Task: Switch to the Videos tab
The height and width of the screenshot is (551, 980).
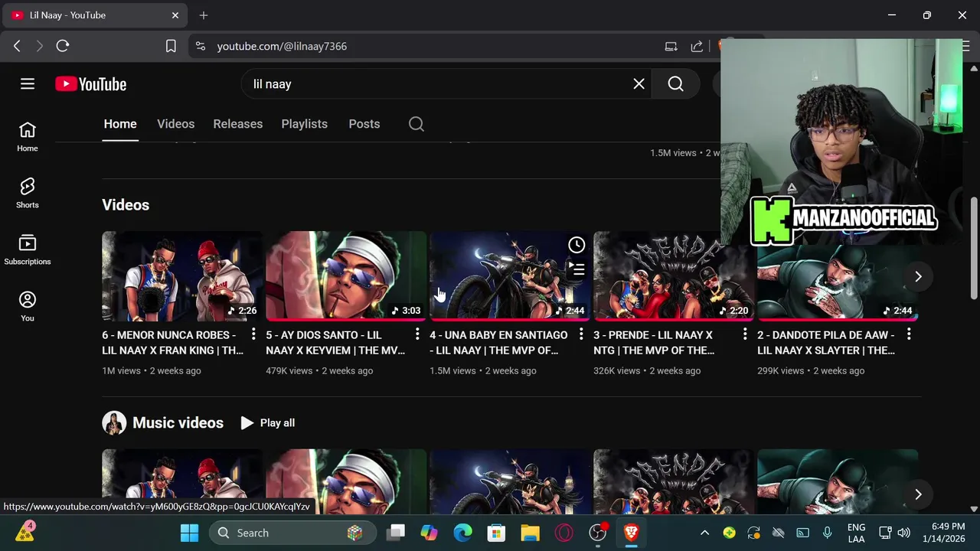Action: pyautogui.click(x=175, y=124)
